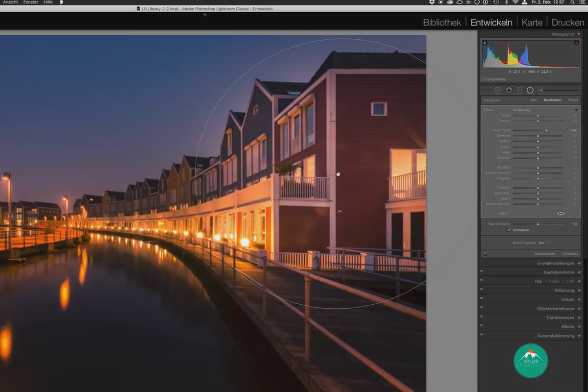Open Time Machine menu bar icon
This screenshot has height=392, width=588.
click(x=496, y=2)
